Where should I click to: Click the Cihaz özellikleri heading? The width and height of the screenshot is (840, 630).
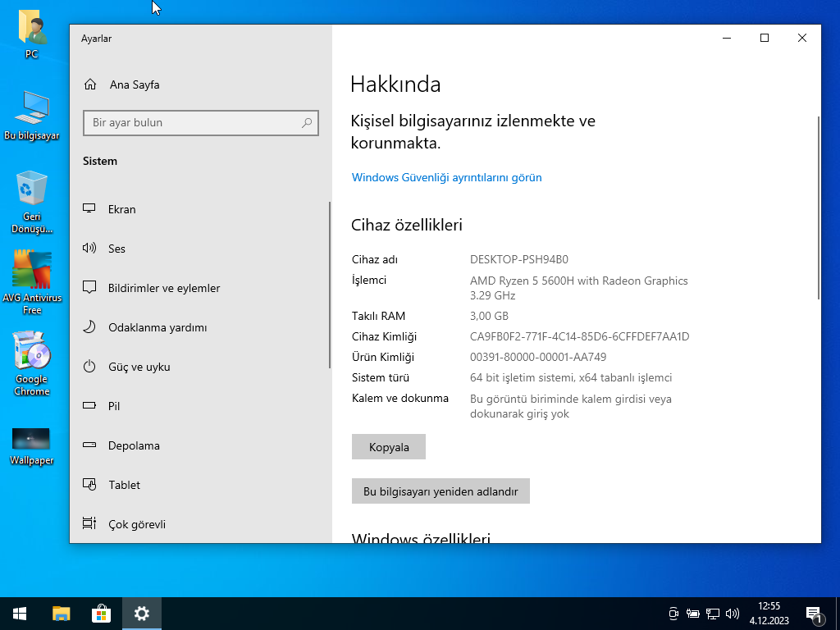click(406, 225)
